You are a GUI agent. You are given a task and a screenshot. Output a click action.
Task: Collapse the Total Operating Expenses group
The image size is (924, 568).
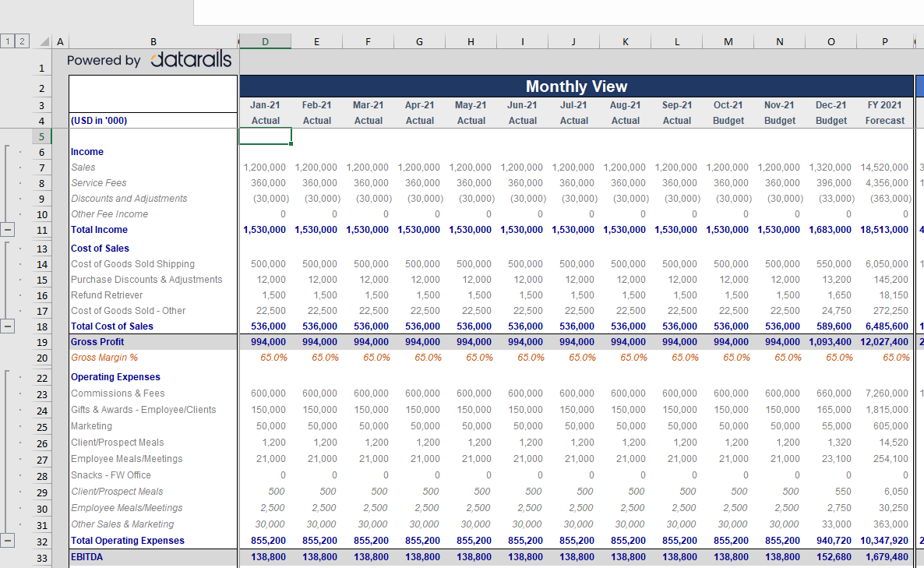tap(7, 540)
